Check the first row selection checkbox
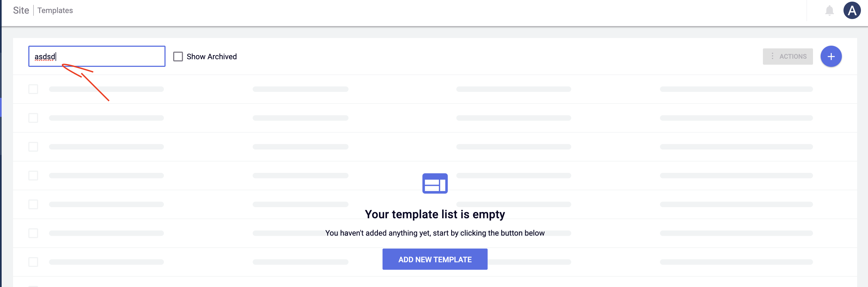The height and width of the screenshot is (287, 868). coord(33,89)
